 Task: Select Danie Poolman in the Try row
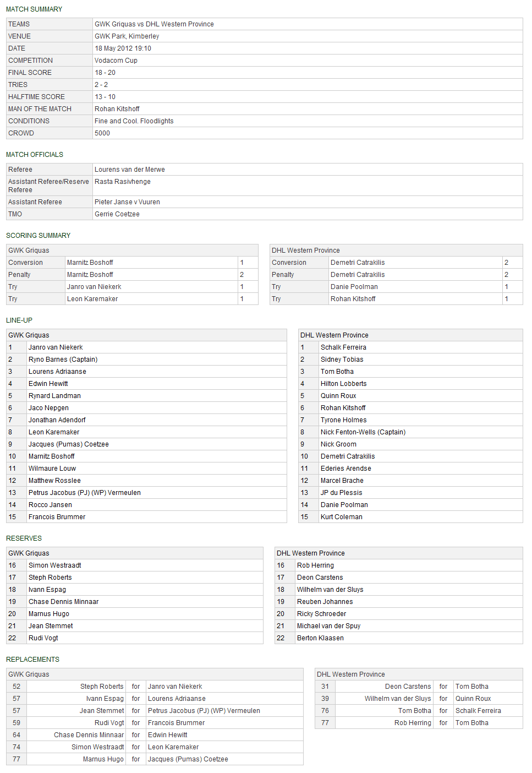(354, 287)
